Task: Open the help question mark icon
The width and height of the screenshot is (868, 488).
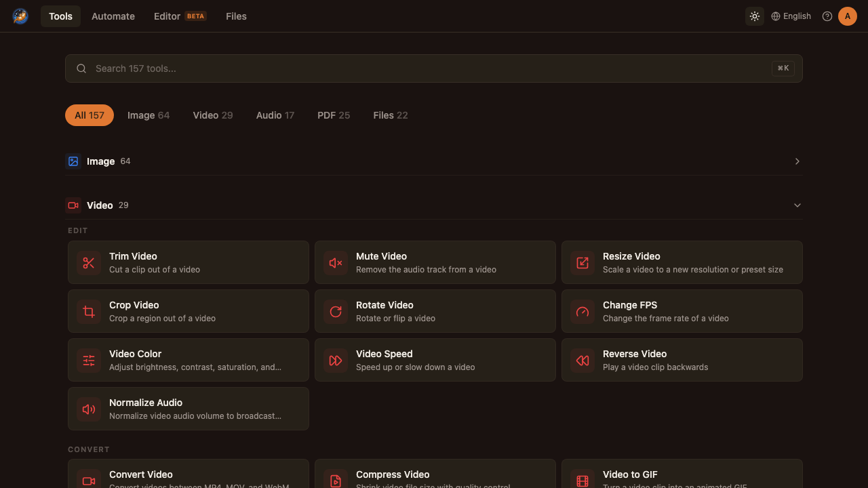Action: [827, 16]
